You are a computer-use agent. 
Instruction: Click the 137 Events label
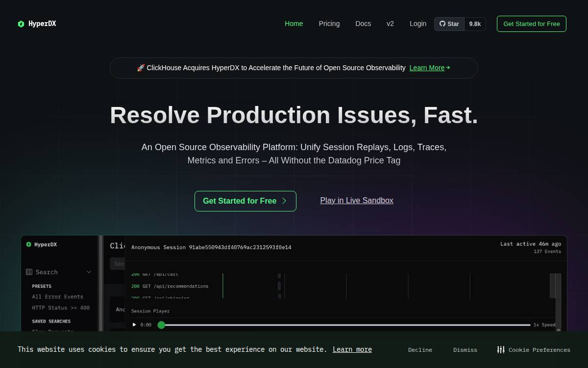click(x=547, y=251)
